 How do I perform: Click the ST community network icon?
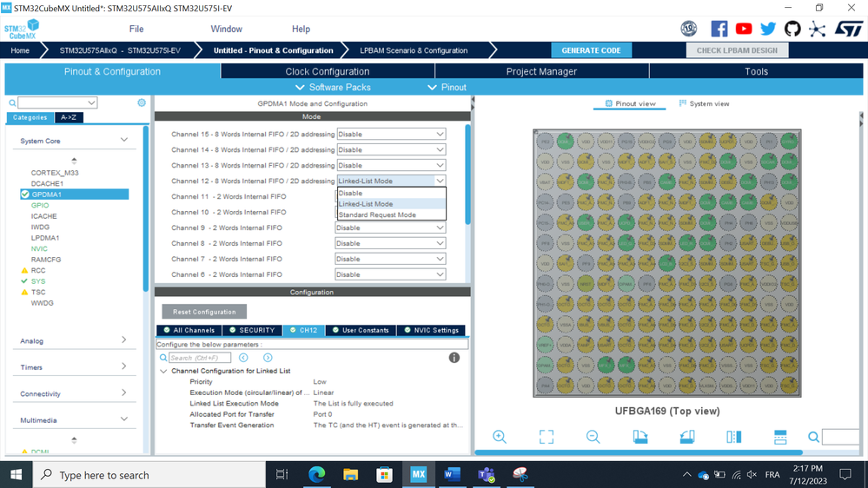click(x=817, y=29)
